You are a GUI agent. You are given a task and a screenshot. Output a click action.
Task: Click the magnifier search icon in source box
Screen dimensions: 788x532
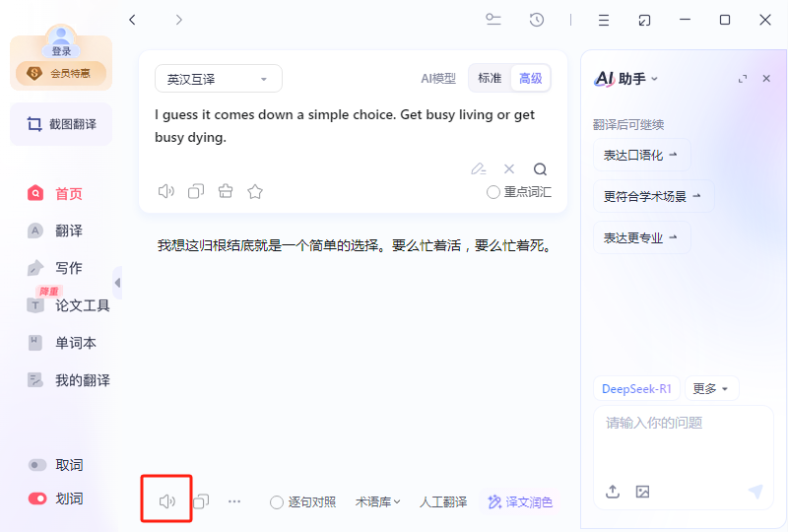tap(540, 169)
